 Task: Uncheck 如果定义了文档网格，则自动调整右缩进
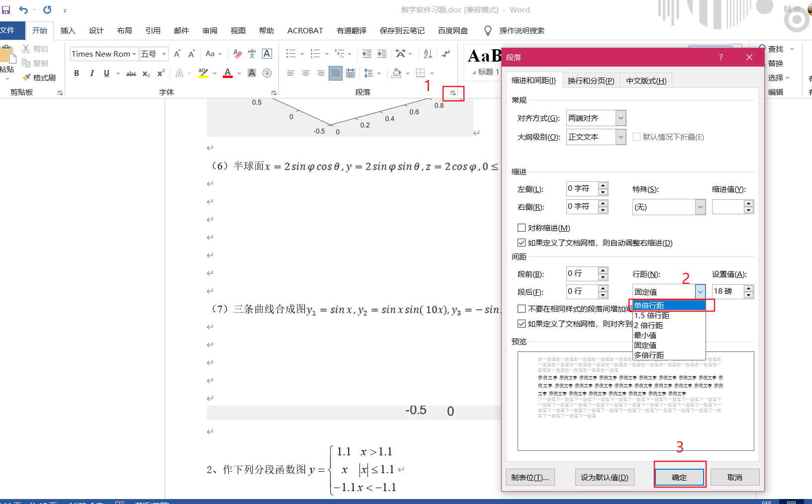(522, 243)
